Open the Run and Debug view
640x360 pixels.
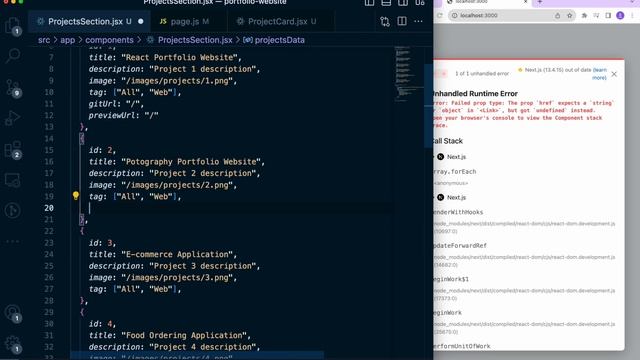point(13,118)
